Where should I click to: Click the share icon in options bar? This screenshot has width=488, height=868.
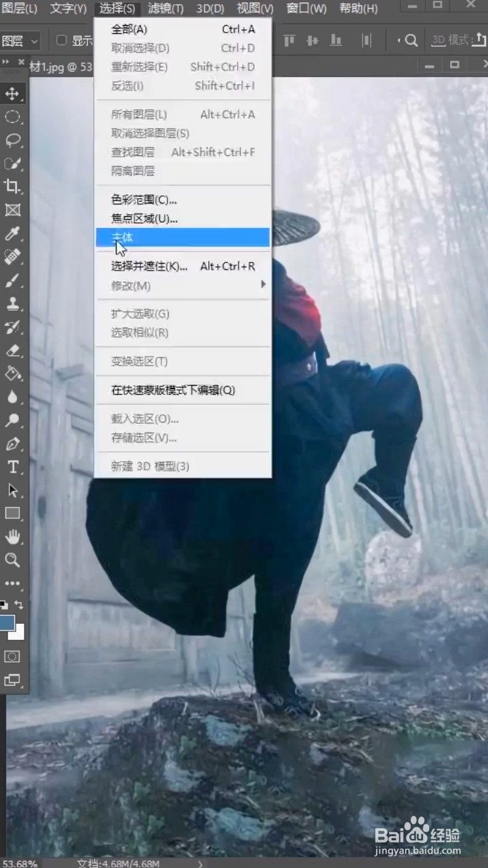coord(478,40)
